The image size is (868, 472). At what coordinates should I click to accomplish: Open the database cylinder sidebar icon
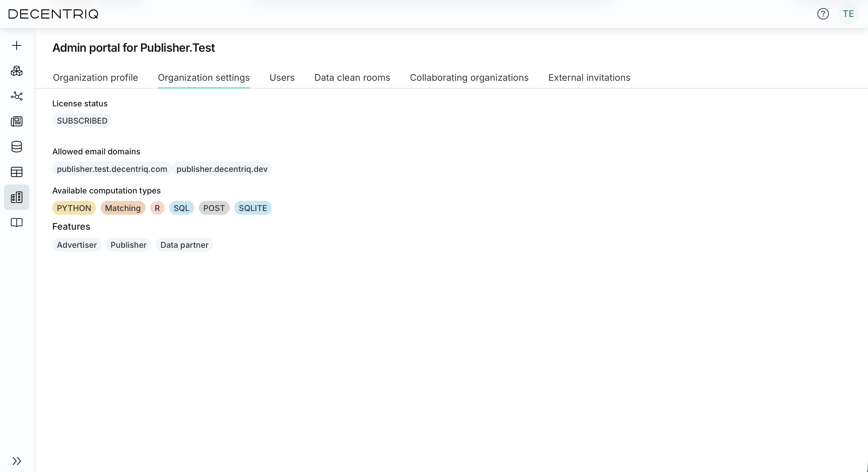click(16, 147)
